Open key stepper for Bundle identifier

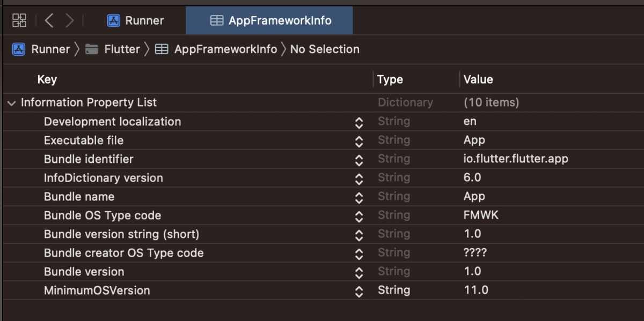tap(359, 160)
